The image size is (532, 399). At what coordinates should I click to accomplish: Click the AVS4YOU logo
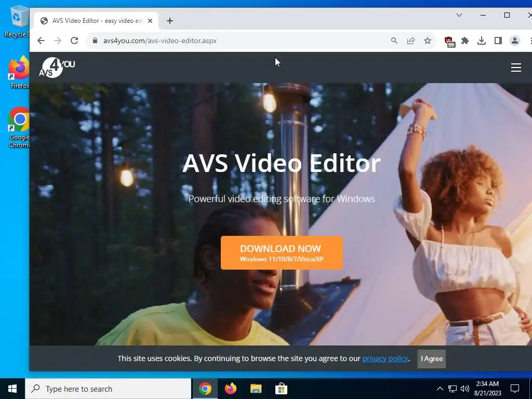57,68
